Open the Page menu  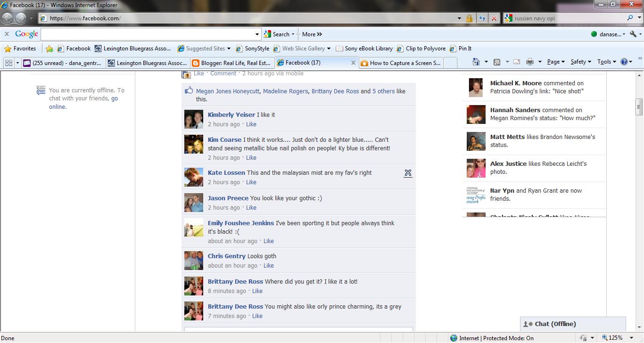tap(556, 62)
